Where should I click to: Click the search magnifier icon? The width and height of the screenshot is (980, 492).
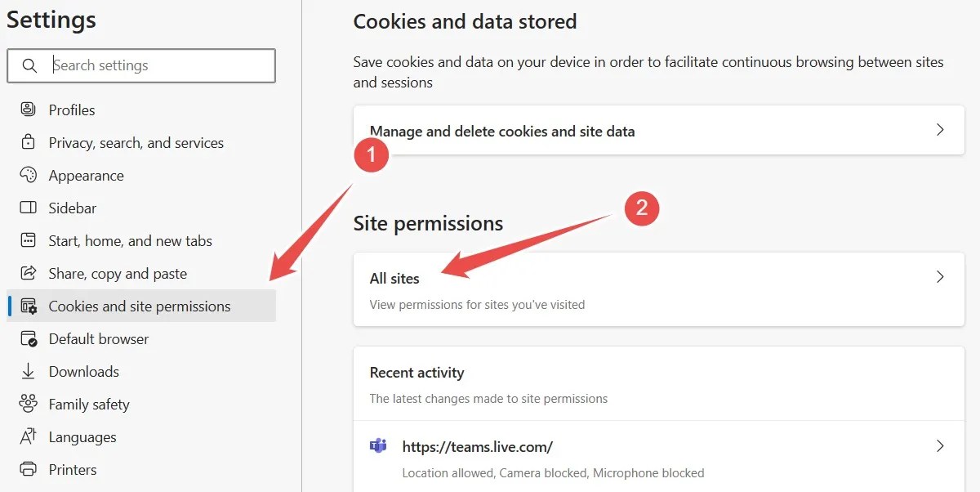[x=31, y=65]
